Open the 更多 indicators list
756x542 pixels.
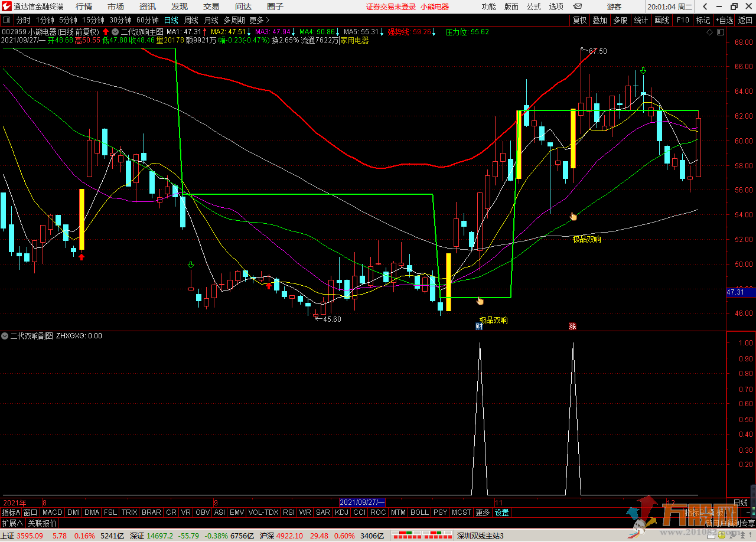point(483,512)
